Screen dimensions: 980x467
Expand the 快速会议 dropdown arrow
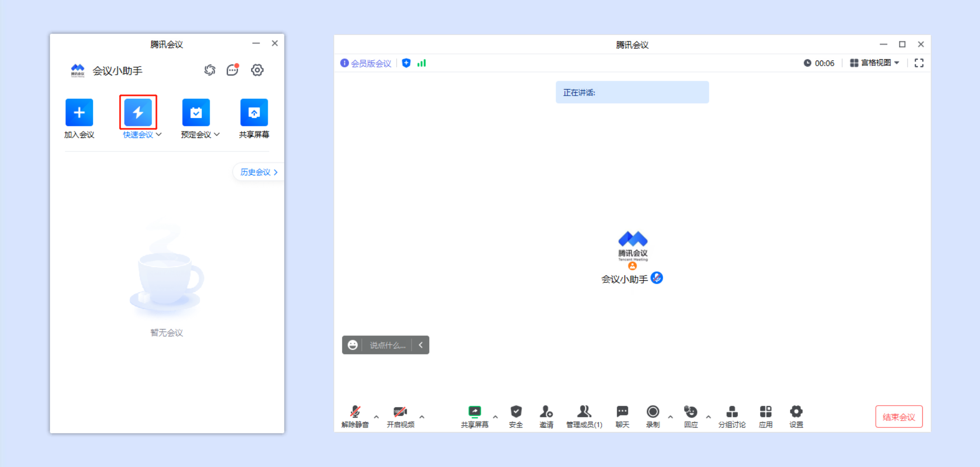click(x=159, y=134)
